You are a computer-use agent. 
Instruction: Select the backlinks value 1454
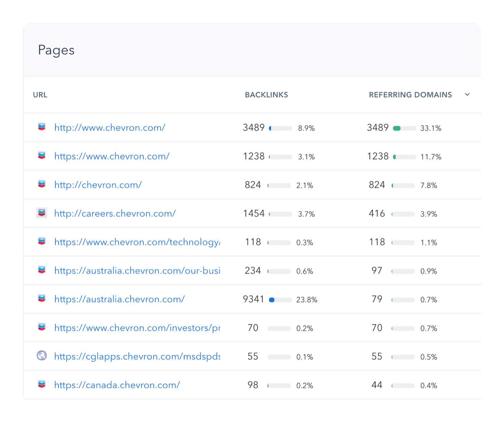tap(254, 214)
